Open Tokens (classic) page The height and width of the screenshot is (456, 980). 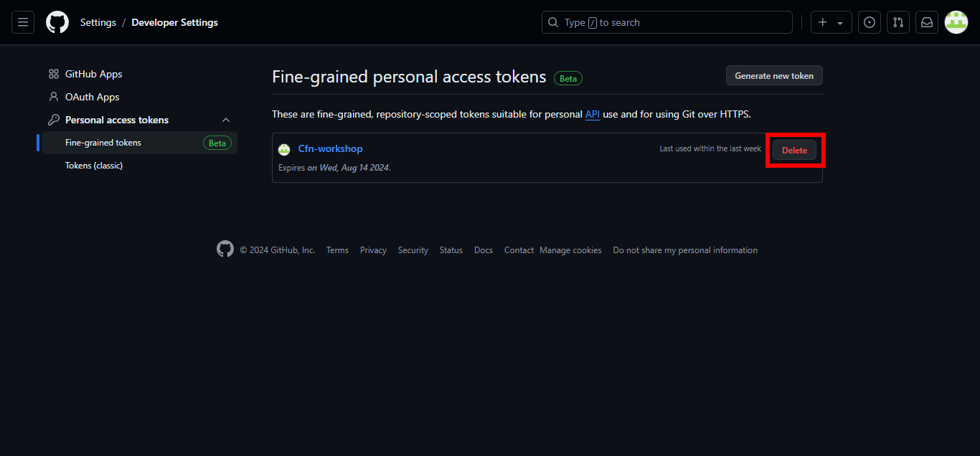click(94, 166)
